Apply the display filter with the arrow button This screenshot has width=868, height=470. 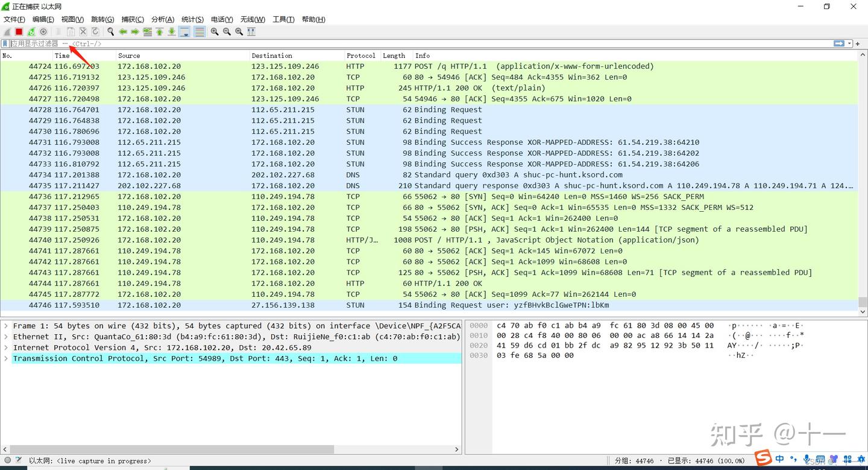839,43
